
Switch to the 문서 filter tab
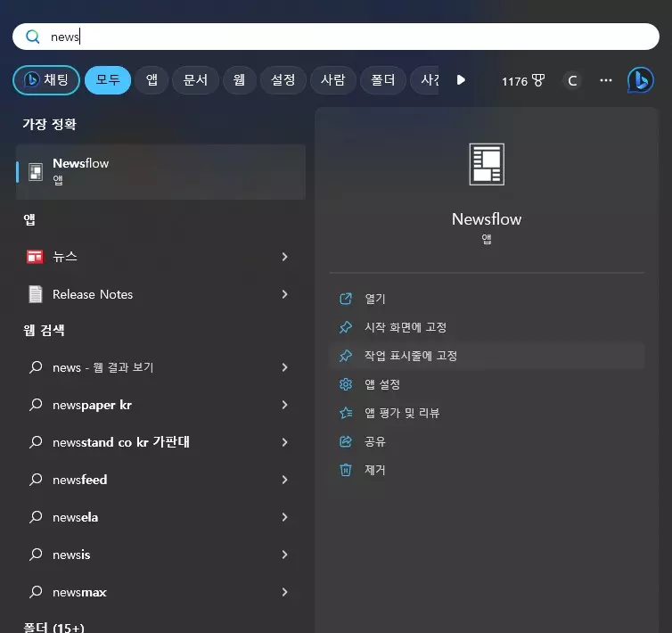pyautogui.click(x=195, y=79)
